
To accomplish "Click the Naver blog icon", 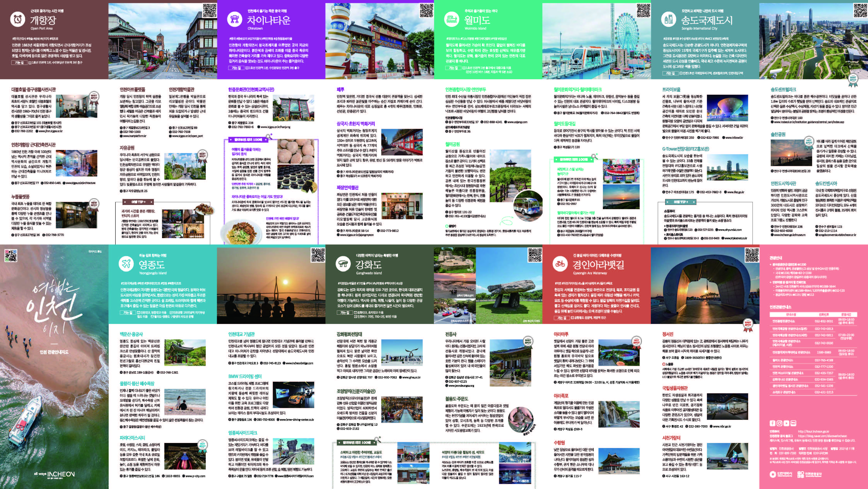I will [x=793, y=423].
